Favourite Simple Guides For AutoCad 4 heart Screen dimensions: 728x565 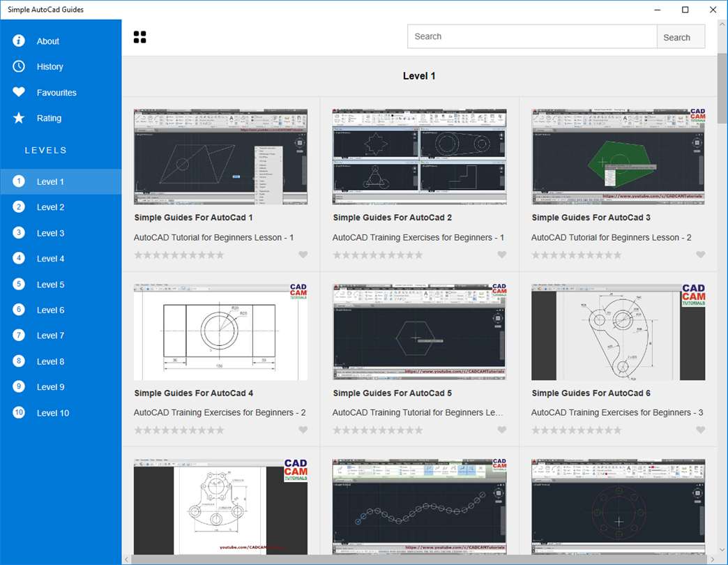[x=303, y=430]
